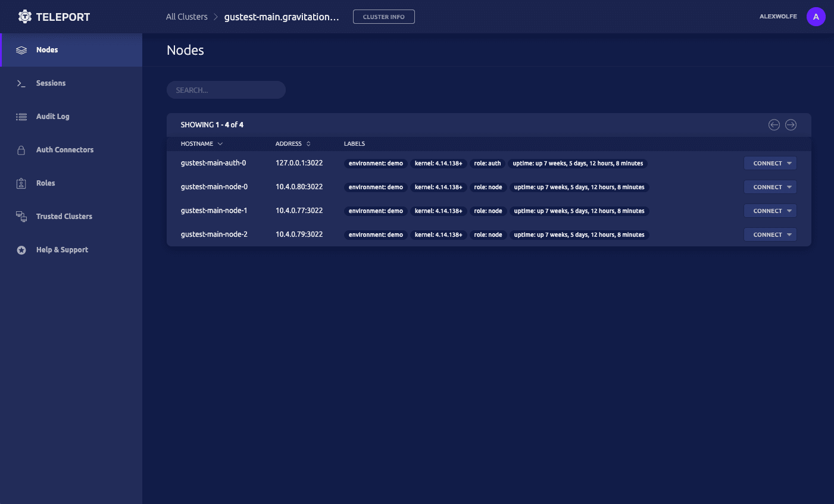Click the Trusted Clusters icon

[x=21, y=216]
